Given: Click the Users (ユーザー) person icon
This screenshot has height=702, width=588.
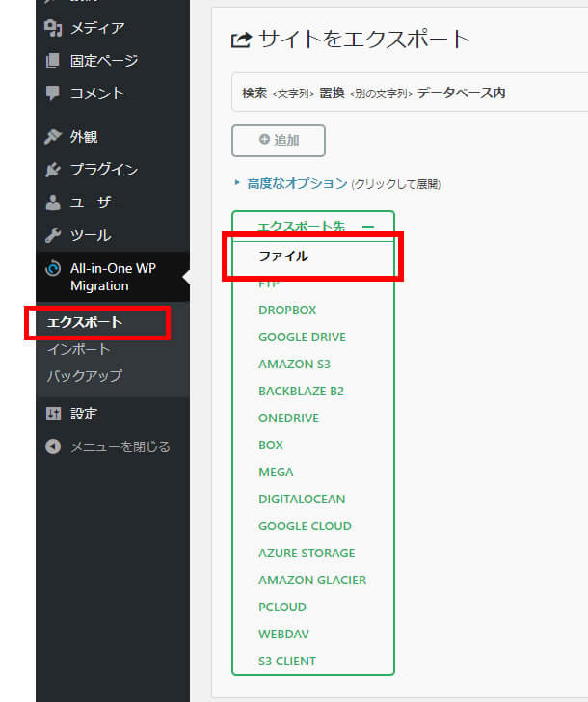Looking at the screenshot, I should [53, 202].
